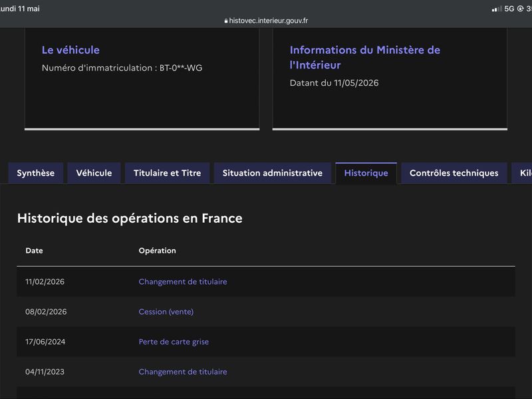Click Changement de titulaire dated 04/11/2023
Screen dimensions: 532x399
click(183, 372)
